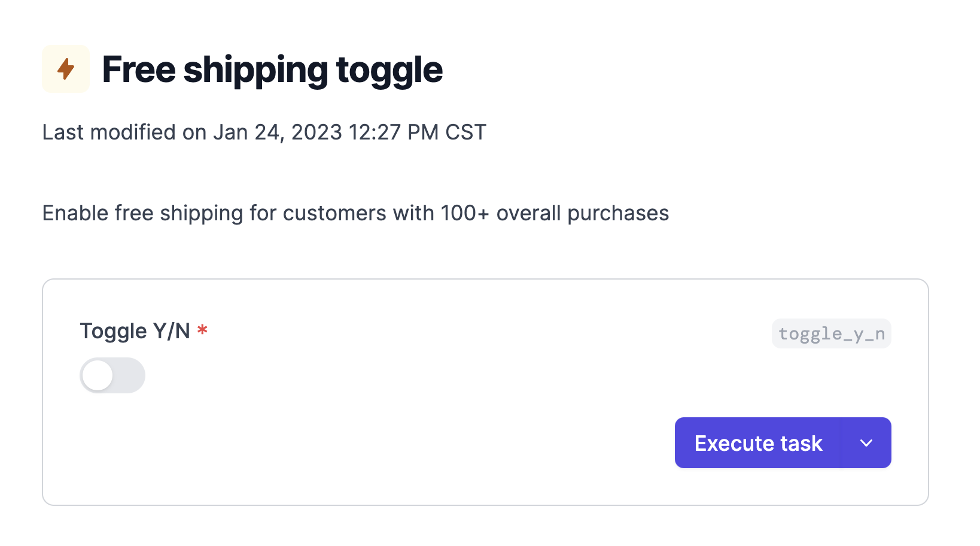Click the white knob of the toggle switch
This screenshot has height=546, width=980.
[98, 375]
